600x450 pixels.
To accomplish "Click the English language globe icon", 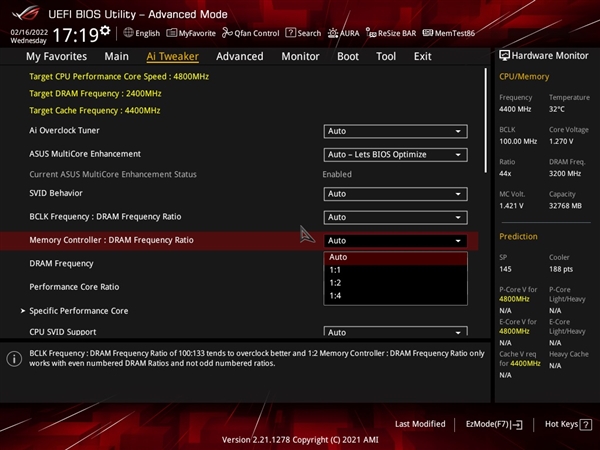I will click(128, 33).
